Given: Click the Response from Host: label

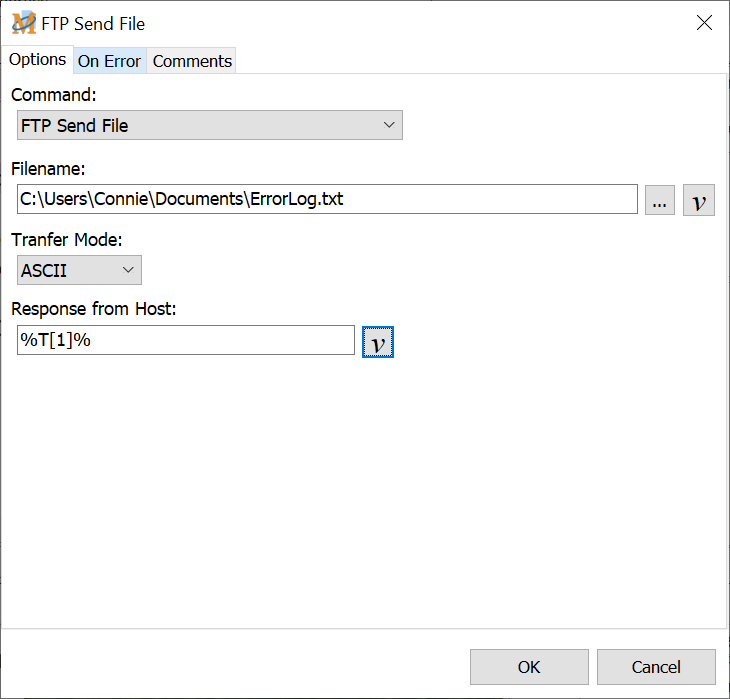Looking at the screenshot, I should click(x=94, y=309).
